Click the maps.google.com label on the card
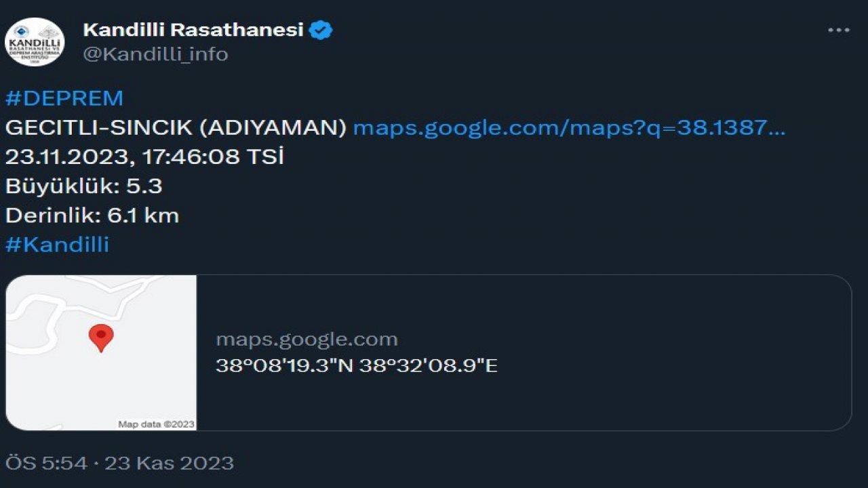868x488 pixels. click(307, 339)
